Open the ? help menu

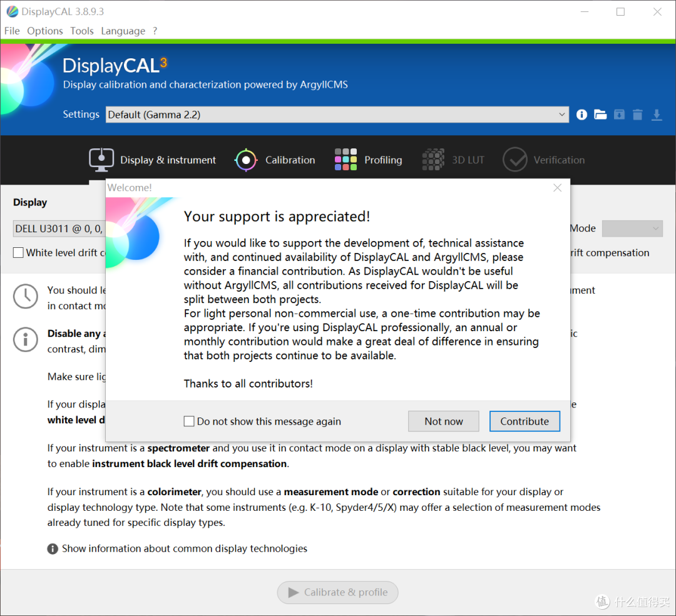(x=155, y=31)
